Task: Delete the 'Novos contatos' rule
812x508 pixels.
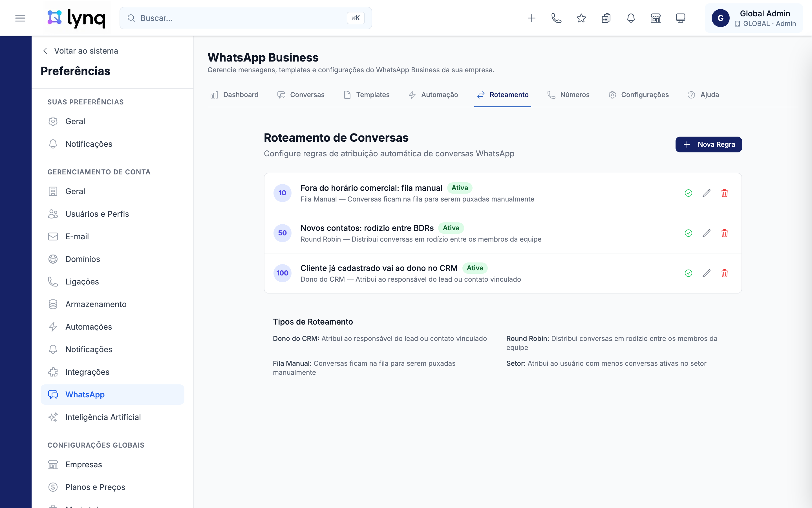Action: tap(724, 233)
